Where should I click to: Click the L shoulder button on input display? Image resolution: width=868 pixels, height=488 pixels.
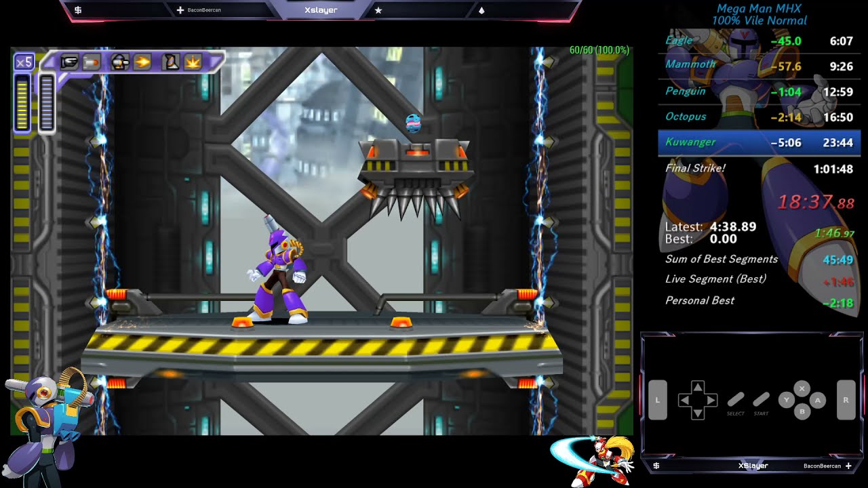tap(657, 400)
